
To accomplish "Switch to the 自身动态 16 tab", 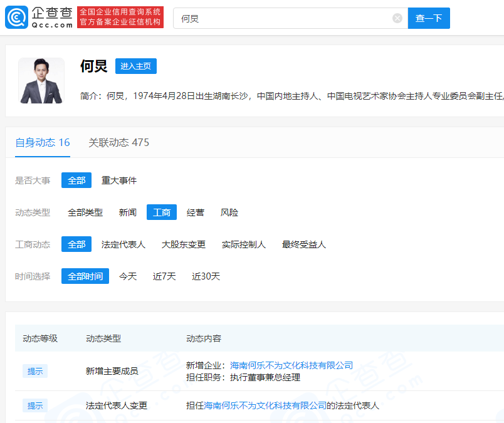I will (43, 142).
